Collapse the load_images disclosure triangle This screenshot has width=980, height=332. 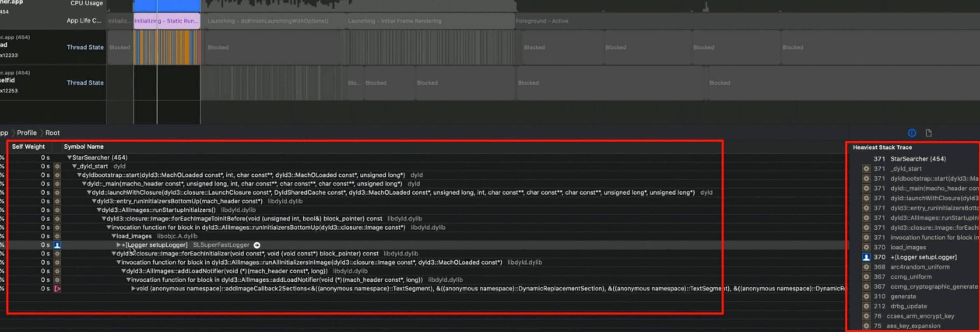(114, 236)
